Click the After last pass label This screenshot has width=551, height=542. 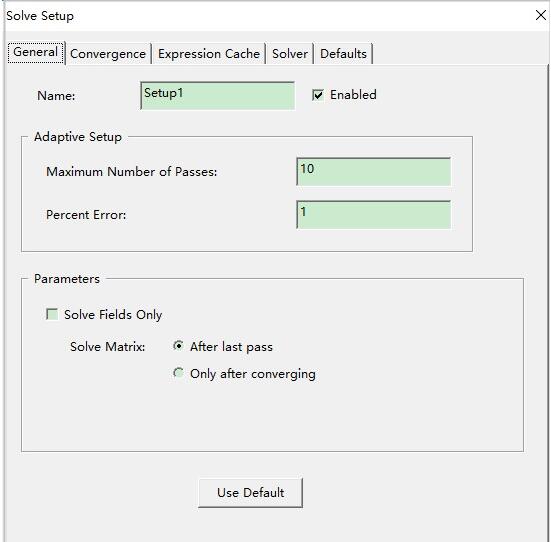231,347
